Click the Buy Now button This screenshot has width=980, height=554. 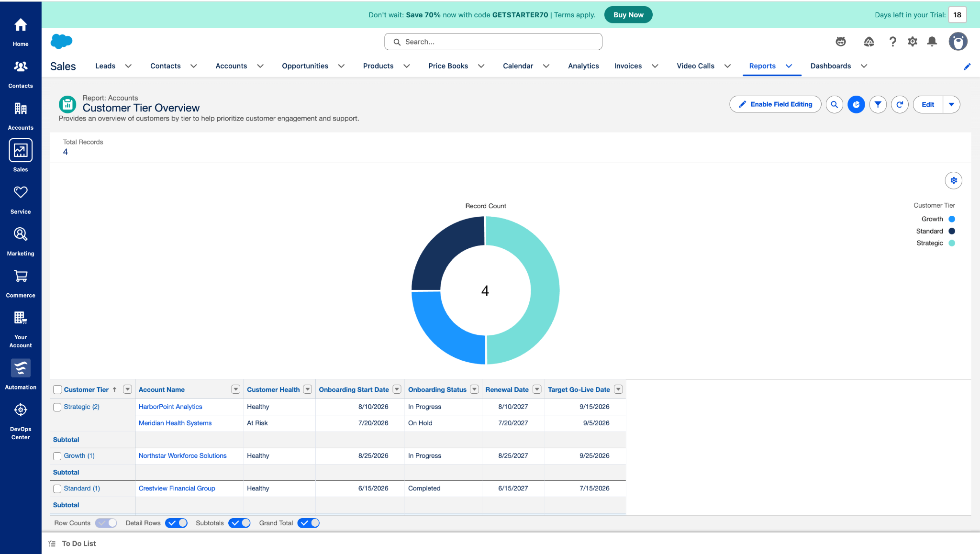[628, 15]
